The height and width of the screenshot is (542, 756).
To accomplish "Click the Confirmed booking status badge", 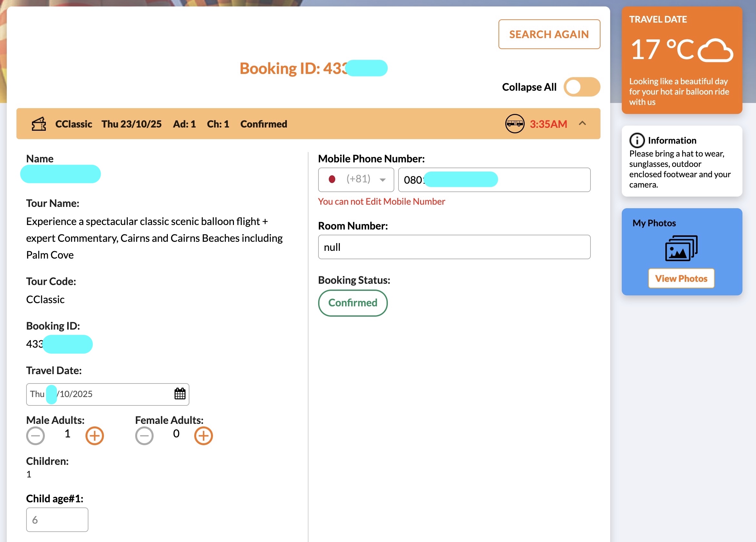I will pyautogui.click(x=352, y=303).
